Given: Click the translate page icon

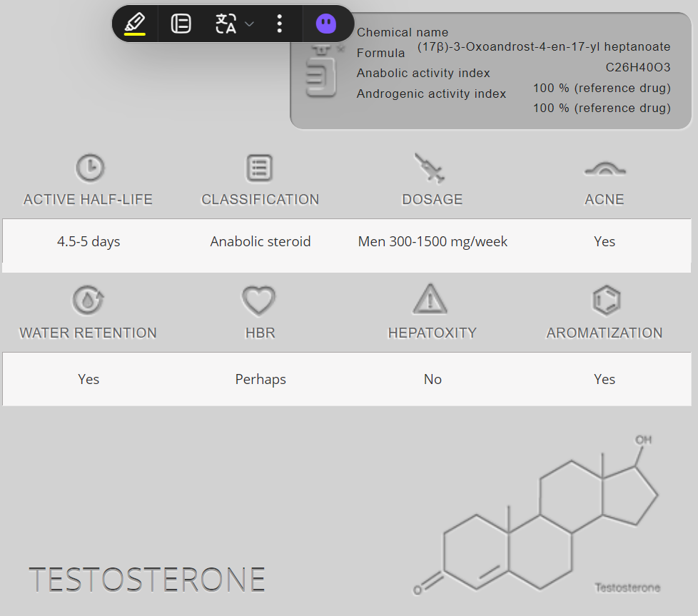Looking at the screenshot, I should tap(226, 24).
